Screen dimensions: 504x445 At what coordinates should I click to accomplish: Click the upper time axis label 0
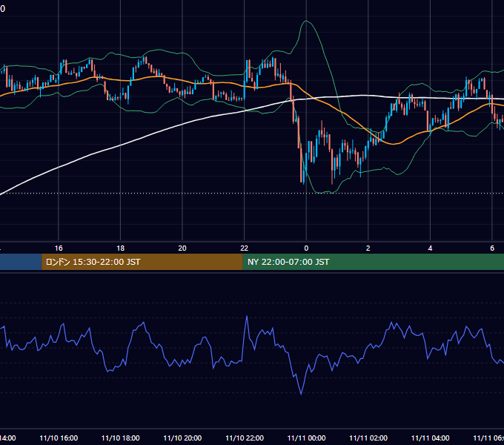click(306, 248)
